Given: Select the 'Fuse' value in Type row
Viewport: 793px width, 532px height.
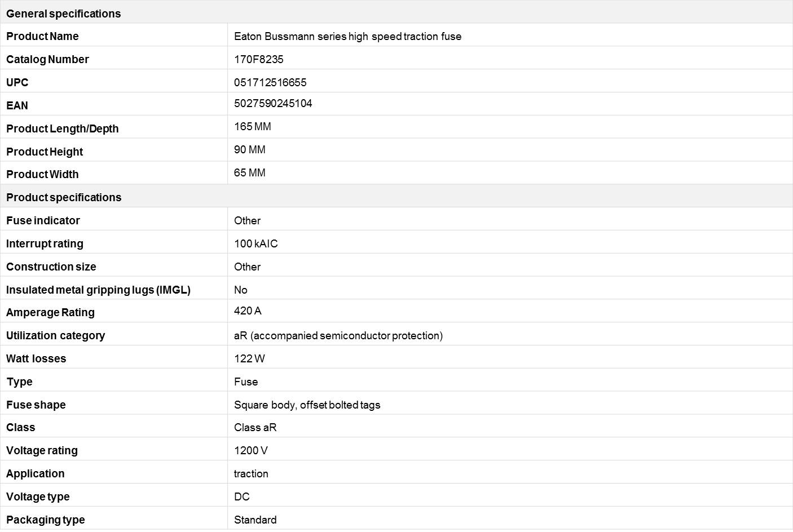Looking at the screenshot, I should click(246, 382).
